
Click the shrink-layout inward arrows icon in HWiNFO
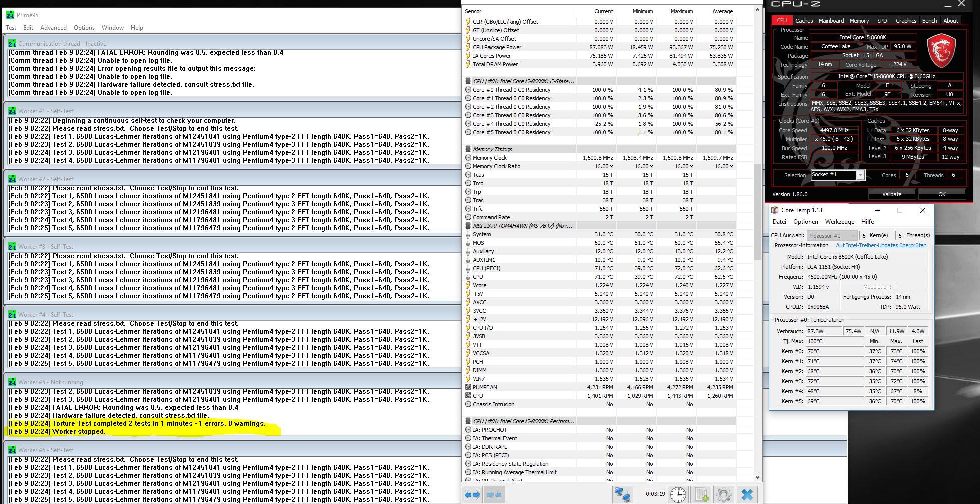(x=494, y=495)
